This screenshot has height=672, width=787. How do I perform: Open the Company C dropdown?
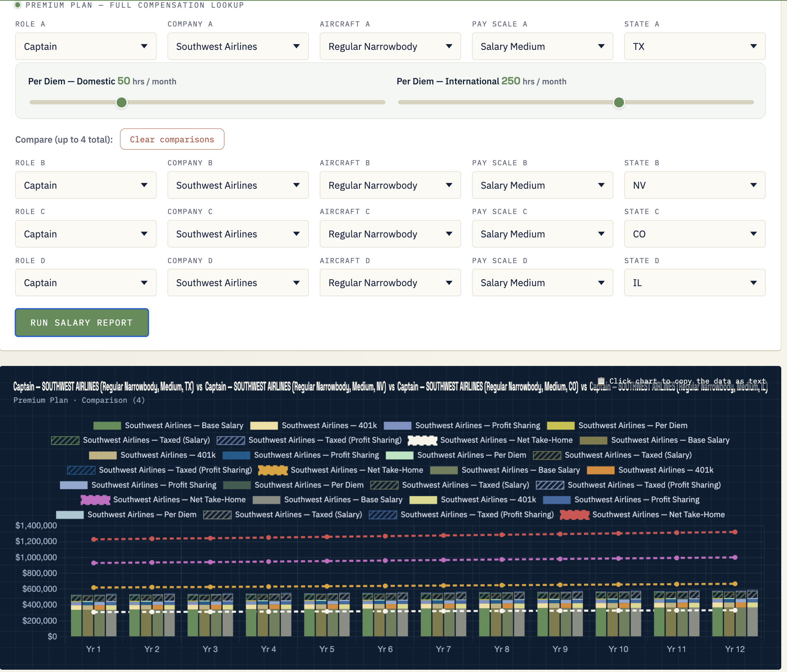click(x=238, y=234)
